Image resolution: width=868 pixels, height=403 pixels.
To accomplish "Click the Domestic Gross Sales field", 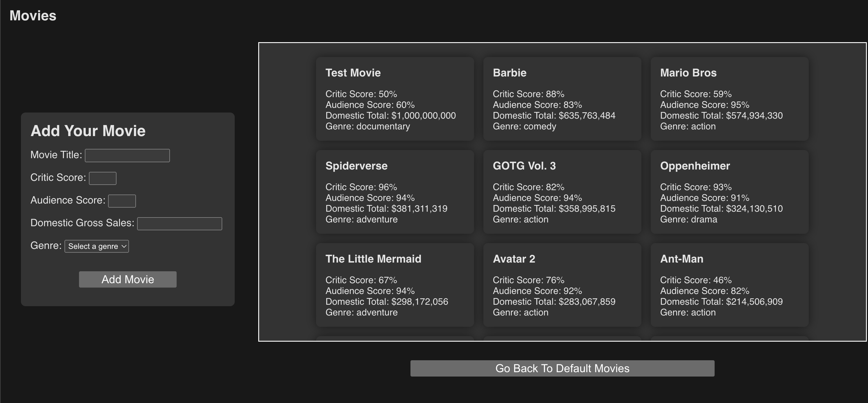I will (179, 224).
